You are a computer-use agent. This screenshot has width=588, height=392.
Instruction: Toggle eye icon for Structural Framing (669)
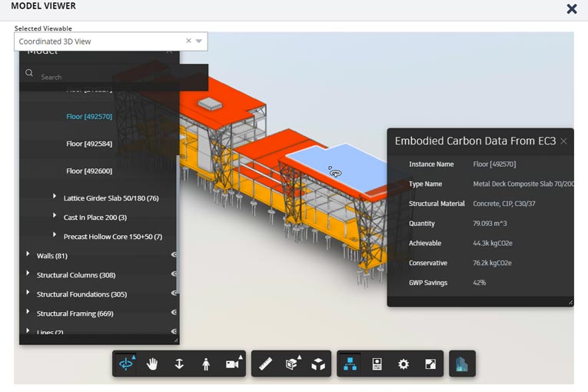tap(174, 312)
